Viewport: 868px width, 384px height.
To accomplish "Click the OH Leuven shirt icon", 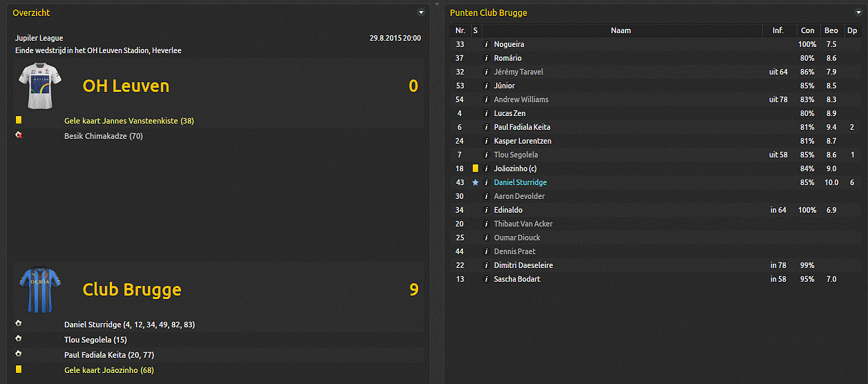I will pos(39,86).
